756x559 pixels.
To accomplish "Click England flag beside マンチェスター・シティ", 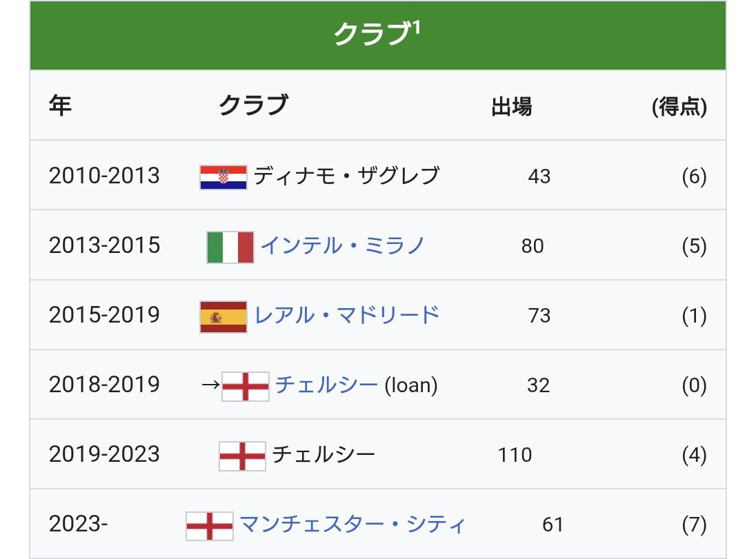I will point(209,526).
